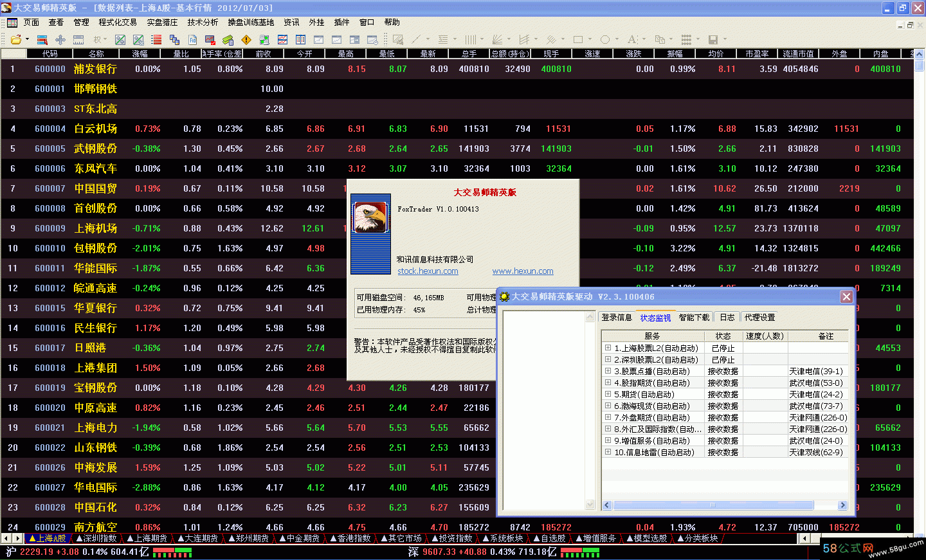This screenshot has height=560, width=926.
Task: Click the data table icon left of 页面 menu
Action: (x=12, y=23)
